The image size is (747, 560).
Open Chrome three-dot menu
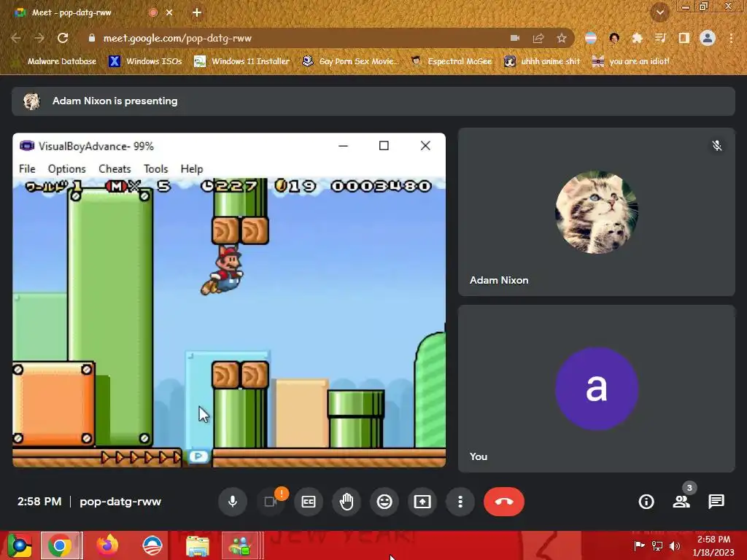coord(731,38)
